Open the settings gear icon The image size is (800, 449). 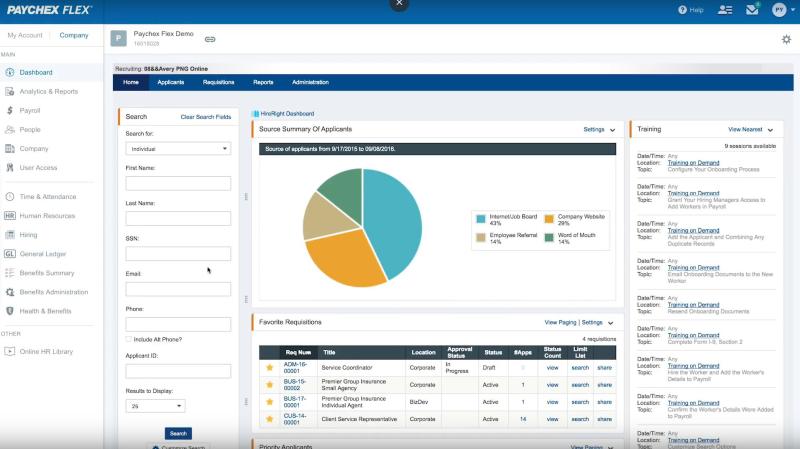pyautogui.click(x=786, y=39)
